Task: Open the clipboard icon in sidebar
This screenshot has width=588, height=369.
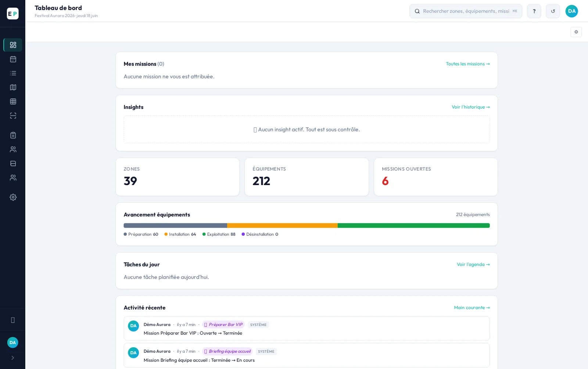Action: [13, 135]
